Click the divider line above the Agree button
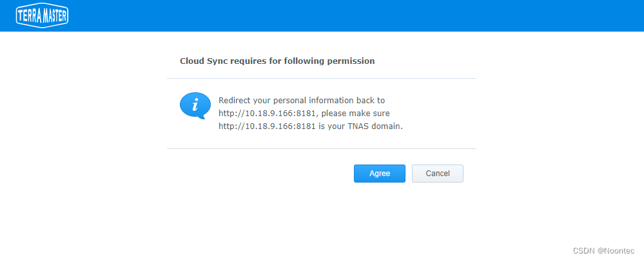 click(321, 148)
